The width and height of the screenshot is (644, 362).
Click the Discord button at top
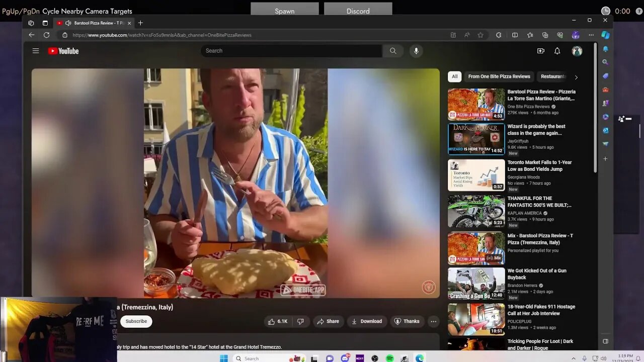point(358,10)
